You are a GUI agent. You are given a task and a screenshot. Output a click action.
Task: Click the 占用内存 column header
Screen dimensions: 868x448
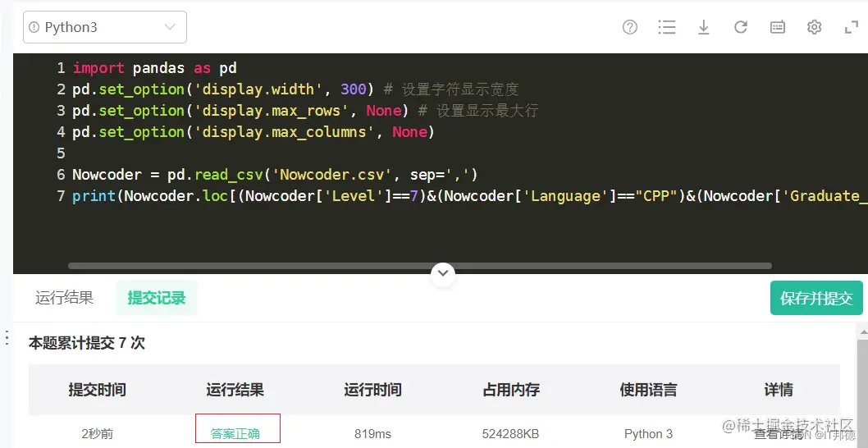coord(511,390)
